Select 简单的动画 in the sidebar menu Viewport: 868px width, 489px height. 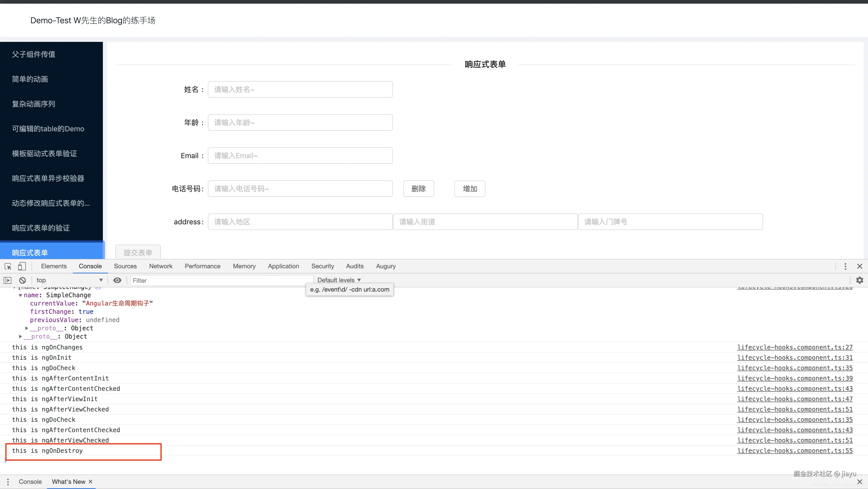click(30, 79)
